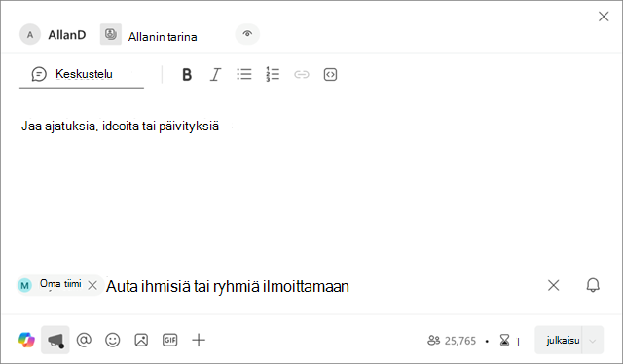Click the AllanD name label
The width and height of the screenshot is (623, 364).
(67, 35)
